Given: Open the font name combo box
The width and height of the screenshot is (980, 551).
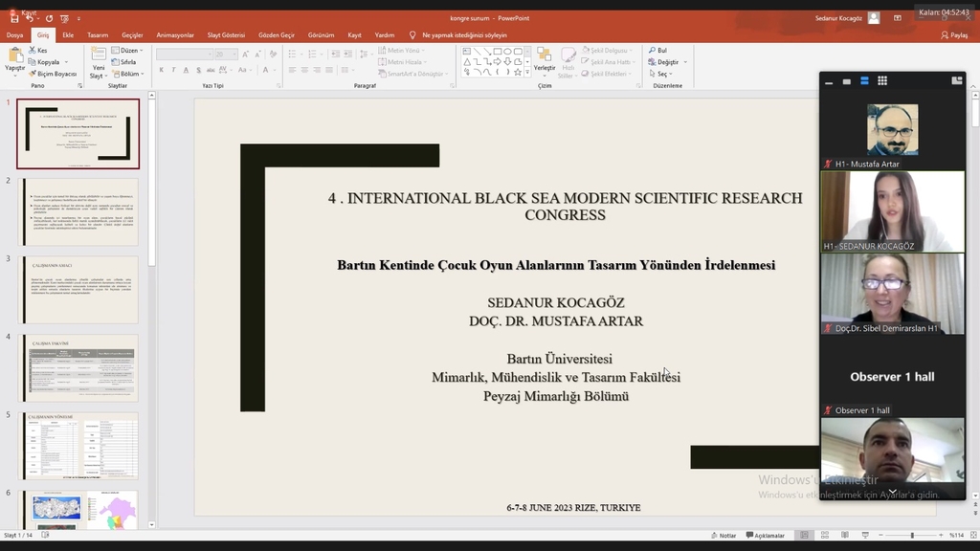Looking at the screenshot, I should coord(185,55).
